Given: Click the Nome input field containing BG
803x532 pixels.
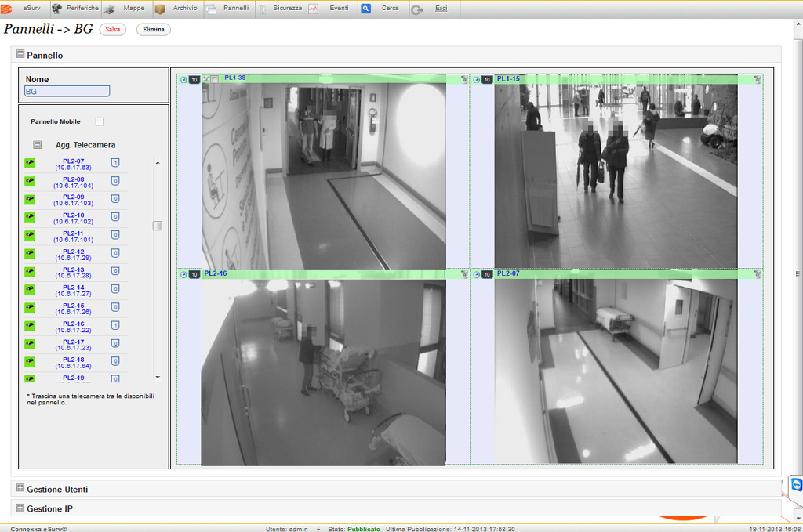Looking at the screenshot, I should pyautogui.click(x=67, y=92).
